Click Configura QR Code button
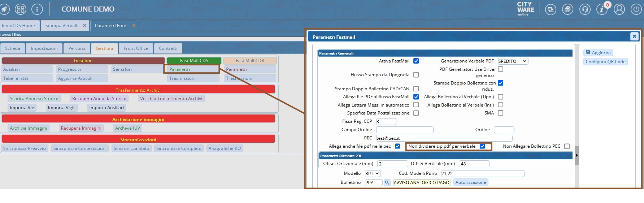The width and height of the screenshot is (644, 203). 605,62
